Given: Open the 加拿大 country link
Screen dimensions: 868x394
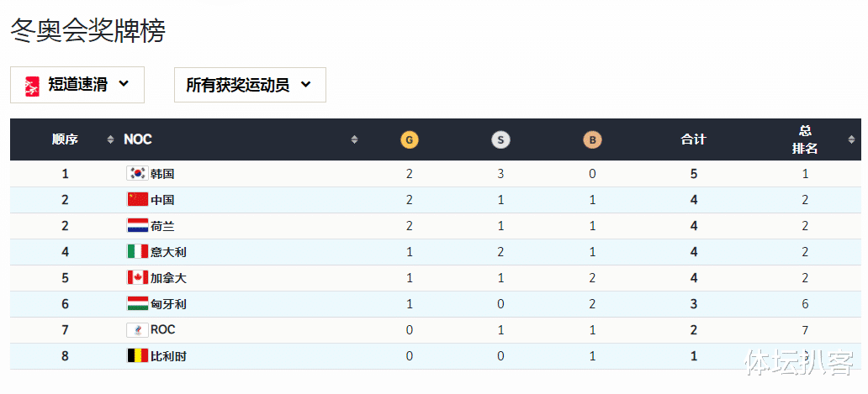Looking at the screenshot, I should (x=168, y=278).
